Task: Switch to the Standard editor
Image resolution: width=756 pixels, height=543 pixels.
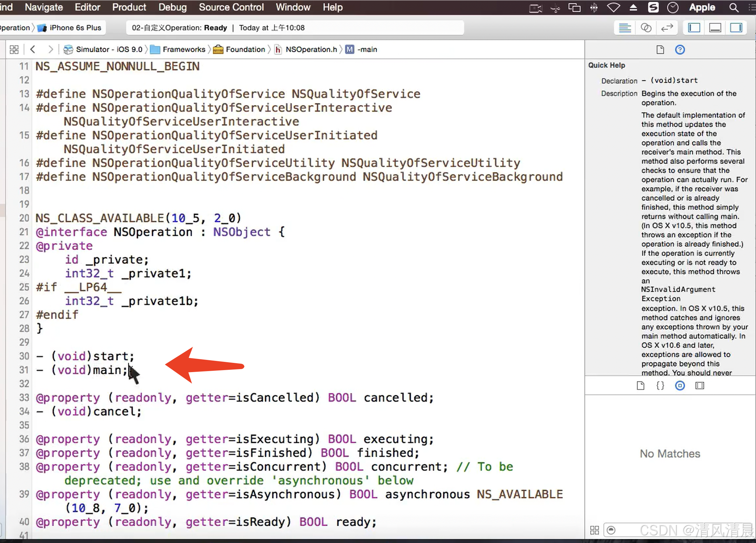Action: [625, 28]
